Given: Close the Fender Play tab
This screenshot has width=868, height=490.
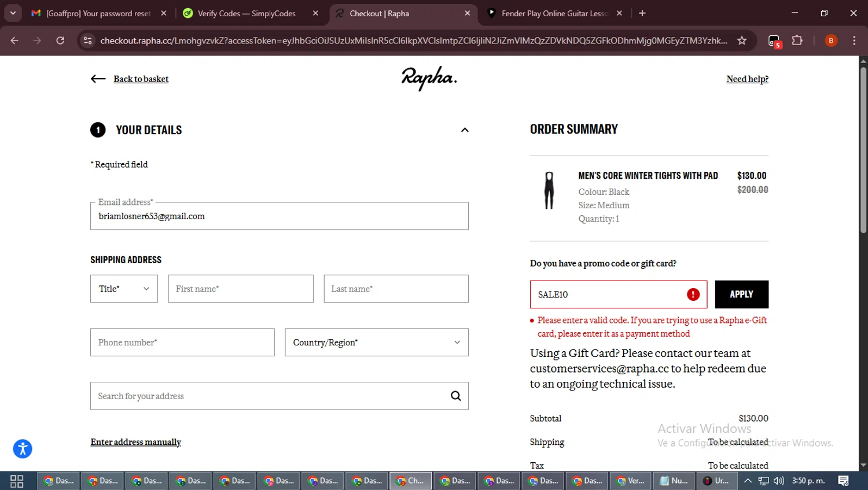Looking at the screenshot, I should click(619, 13).
